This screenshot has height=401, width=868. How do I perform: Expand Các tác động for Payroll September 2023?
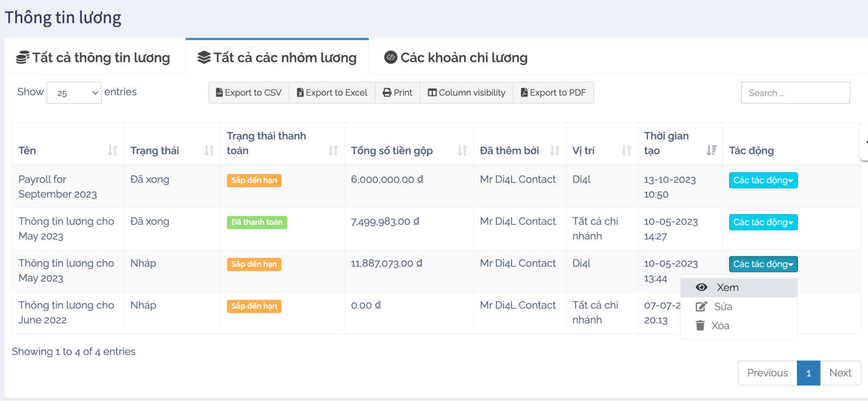click(763, 180)
